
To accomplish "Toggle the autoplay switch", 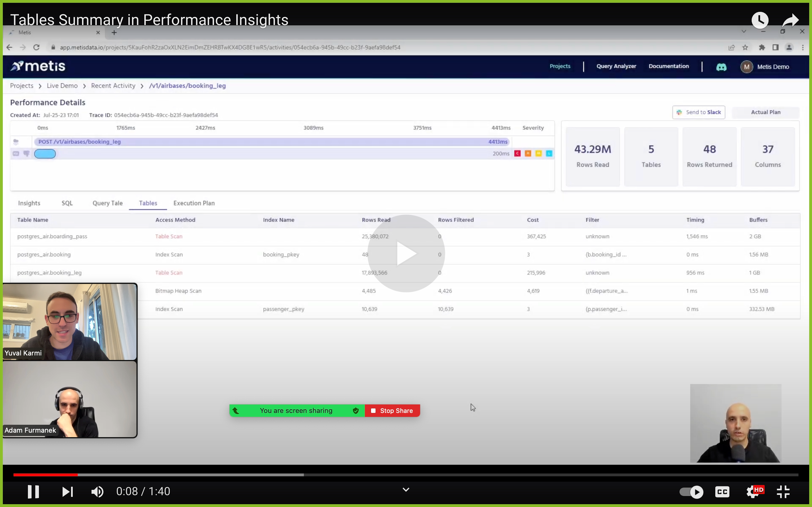I will [691, 492].
